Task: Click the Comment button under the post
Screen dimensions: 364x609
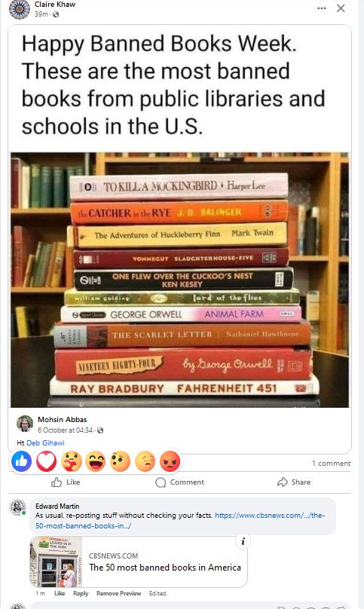Action: coord(179,482)
